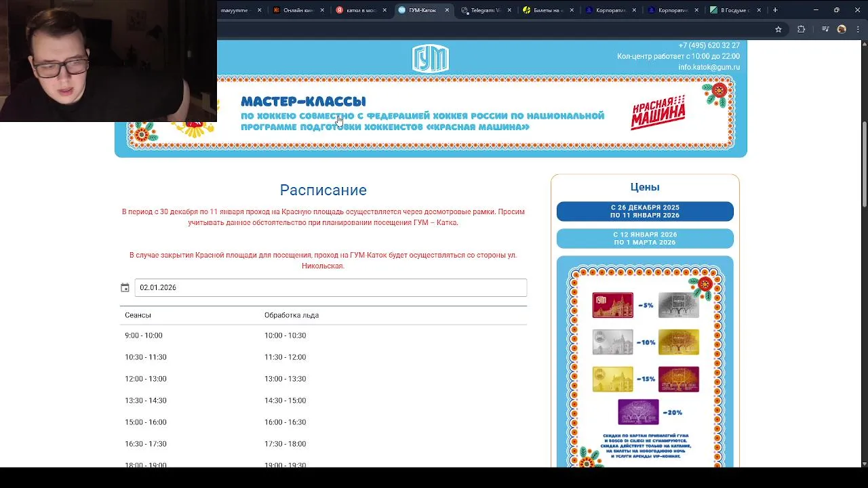868x488 pixels.
Task: Select session 9:00 - 10:00
Action: click(144, 335)
